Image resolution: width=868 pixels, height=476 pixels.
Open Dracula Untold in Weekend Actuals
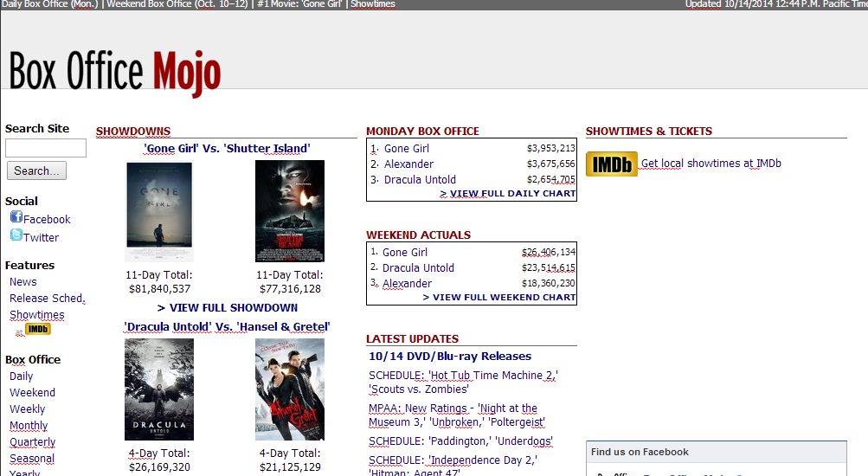pyautogui.click(x=418, y=268)
